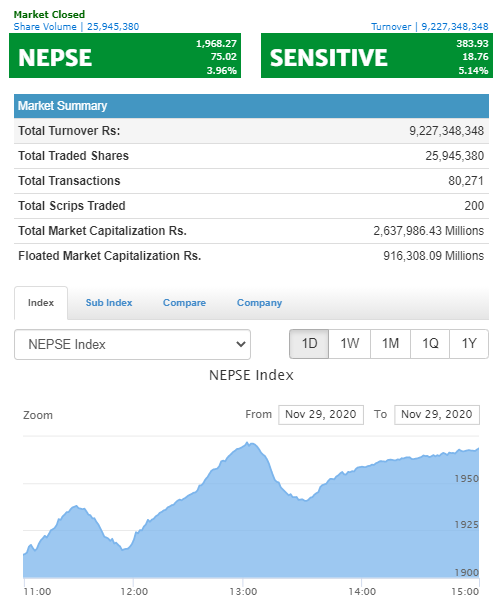This screenshot has width=501, height=605.
Task: Click the Market Summary header
Action: coord(251,106)
